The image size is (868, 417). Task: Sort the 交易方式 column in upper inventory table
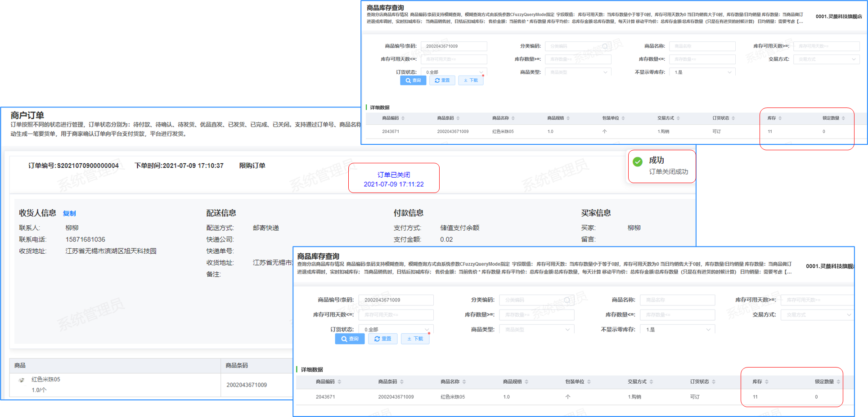click(x=678, y=118)
